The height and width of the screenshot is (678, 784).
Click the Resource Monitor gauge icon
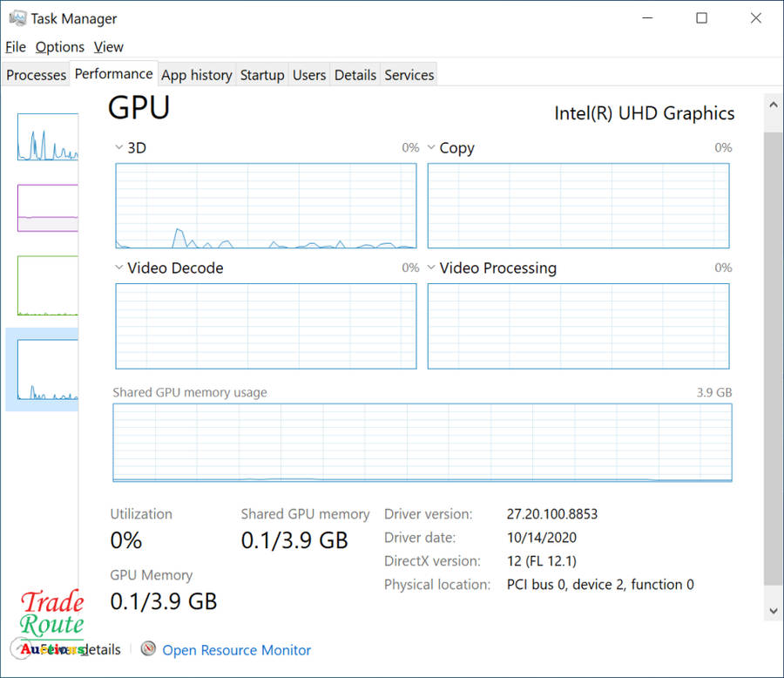pyautogui.click(x=148, y=649)
